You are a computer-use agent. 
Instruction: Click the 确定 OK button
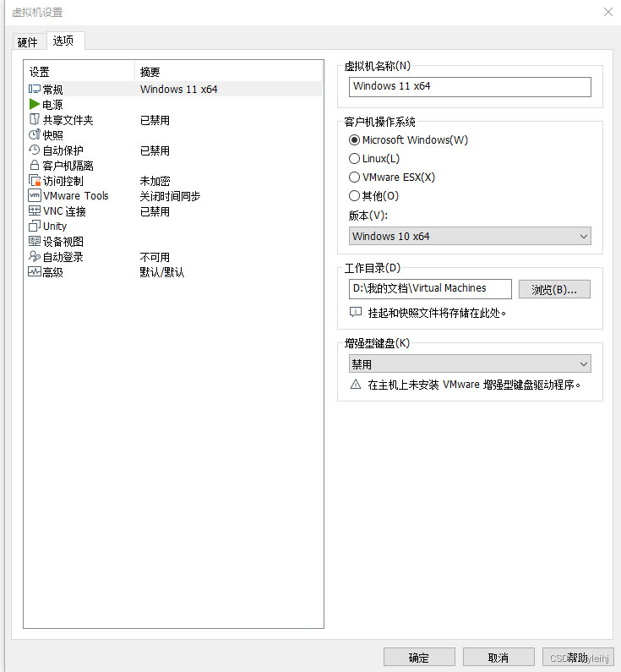click(x=419, y=657)
